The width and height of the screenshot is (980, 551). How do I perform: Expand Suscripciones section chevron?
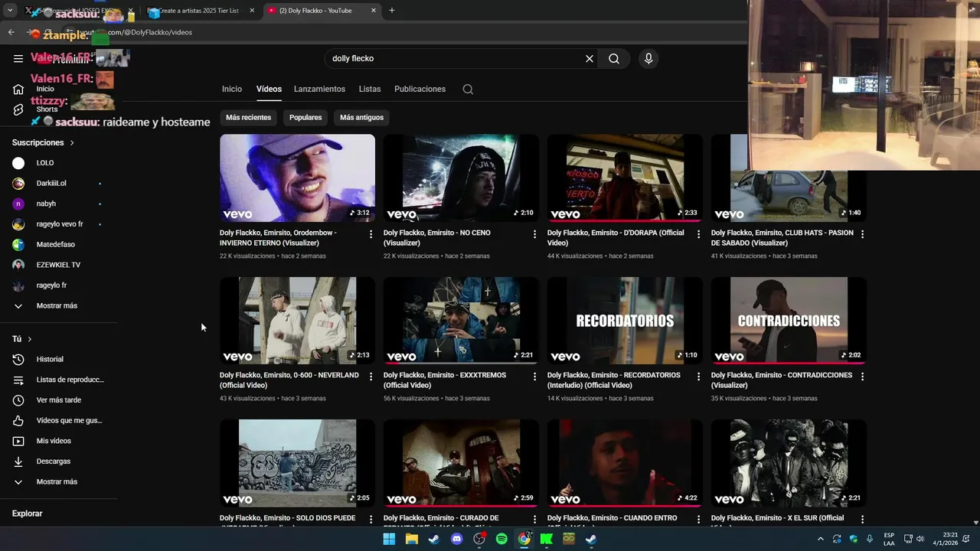coord(72,143)
